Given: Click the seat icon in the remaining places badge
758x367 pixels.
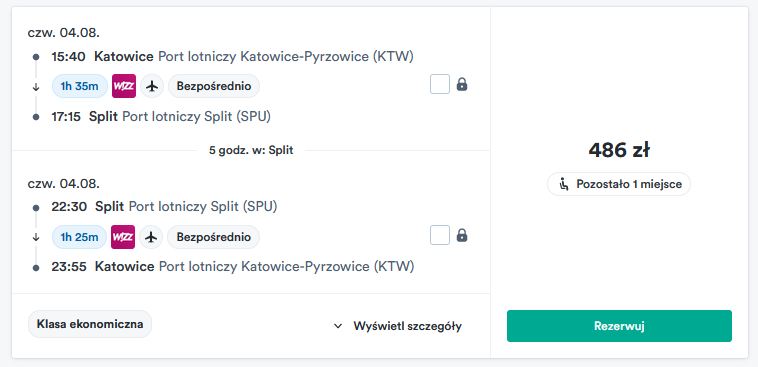Looking at the screenshot, I should click(x=564, y=184).
